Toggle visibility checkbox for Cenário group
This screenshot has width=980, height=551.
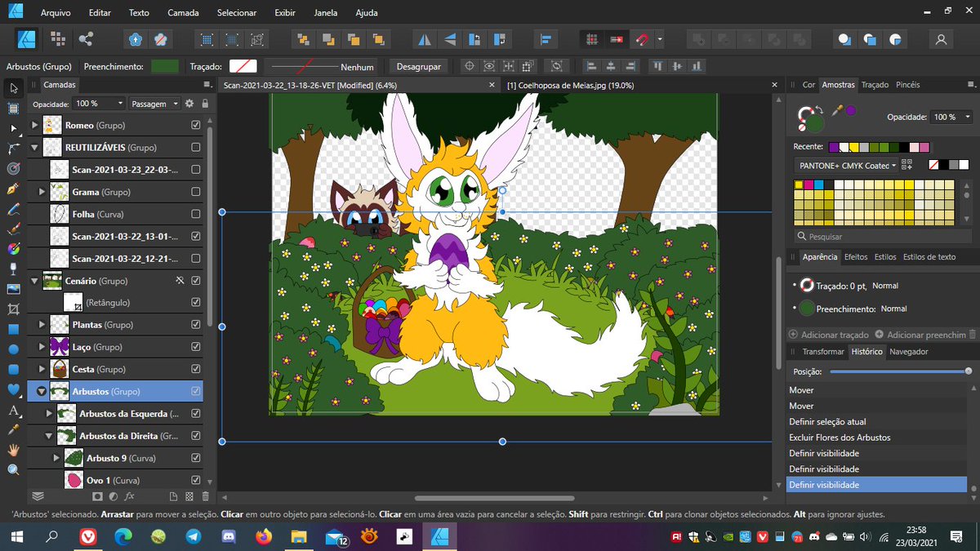pos(195,280)
